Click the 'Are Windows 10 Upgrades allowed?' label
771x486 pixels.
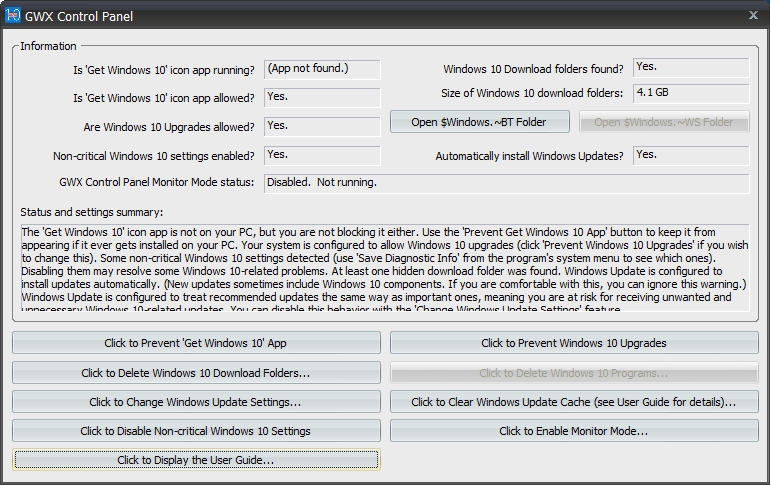pos(169,127)
